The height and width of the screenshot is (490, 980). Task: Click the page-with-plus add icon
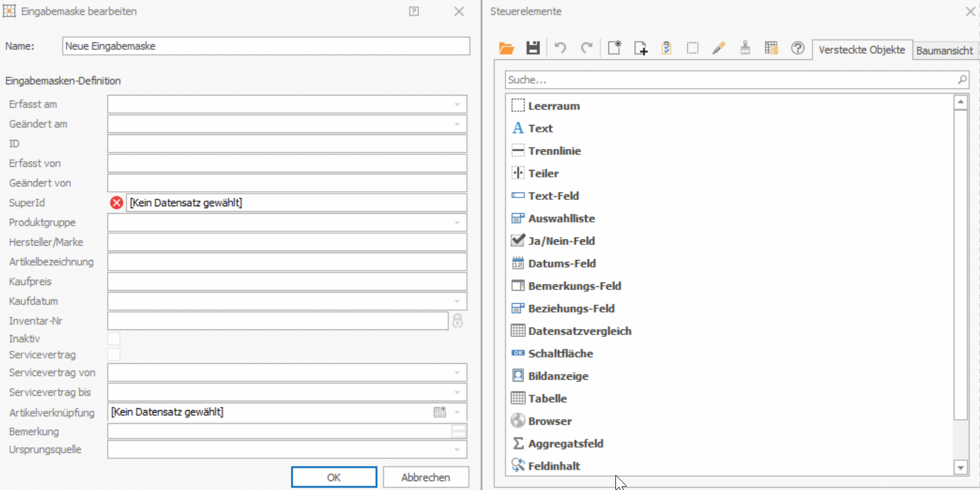click(641, 48)
